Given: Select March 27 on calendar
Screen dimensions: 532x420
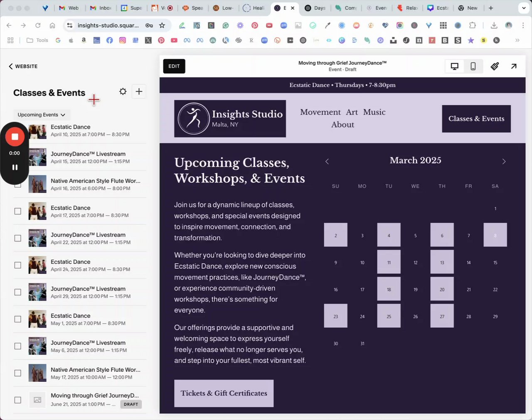Looking at the screenshot, I should click(442, 316).
